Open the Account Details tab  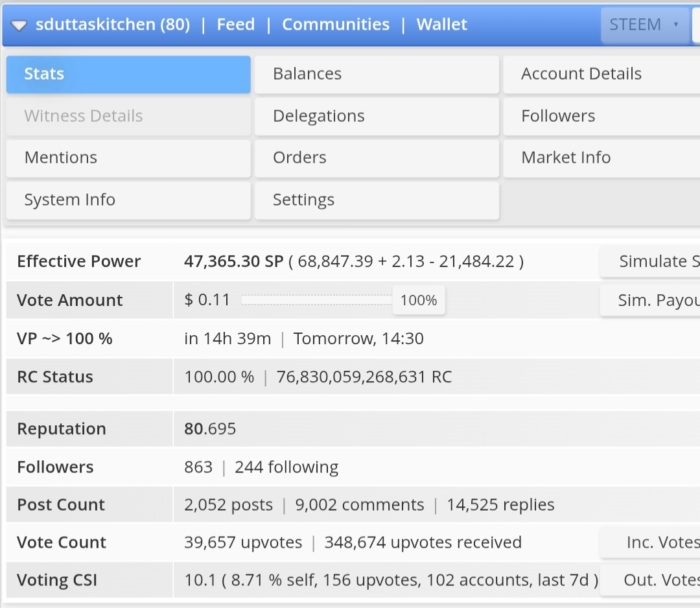coord(601,75)
